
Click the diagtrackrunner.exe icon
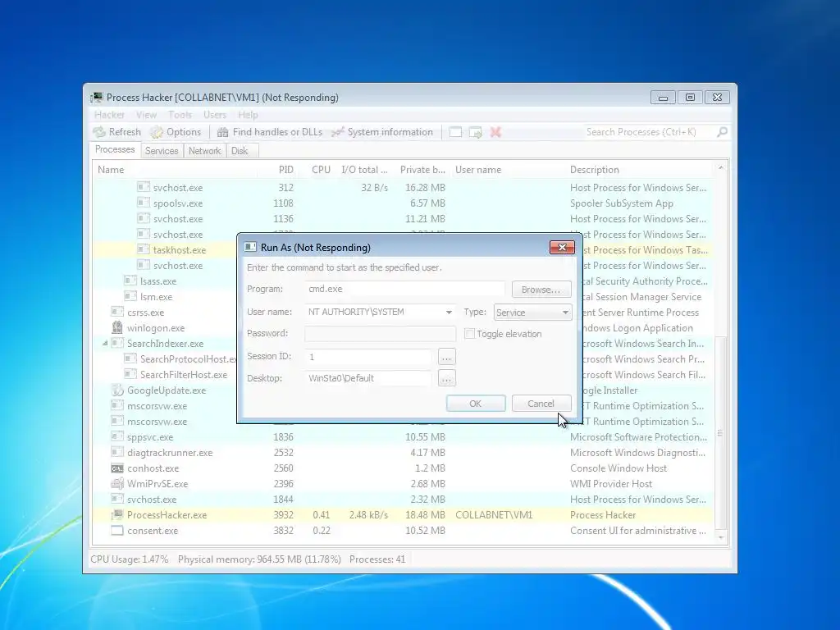[x=116, y=452]
